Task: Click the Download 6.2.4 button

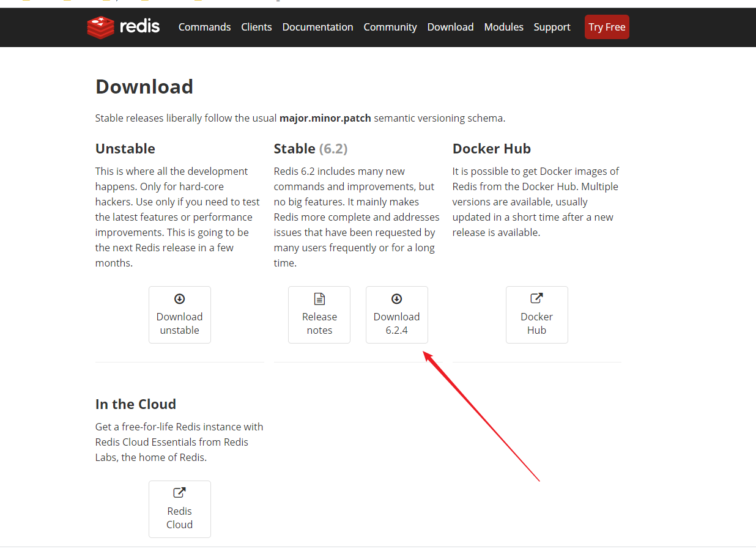Action: pos(397,315)
